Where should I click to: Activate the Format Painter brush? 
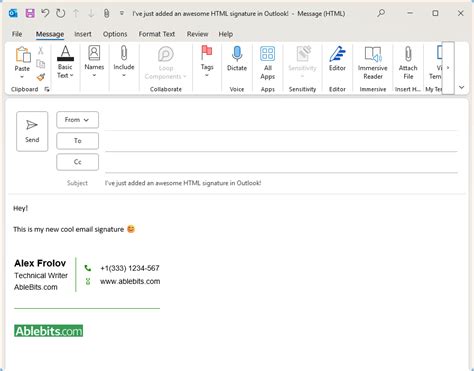point(41,77)
